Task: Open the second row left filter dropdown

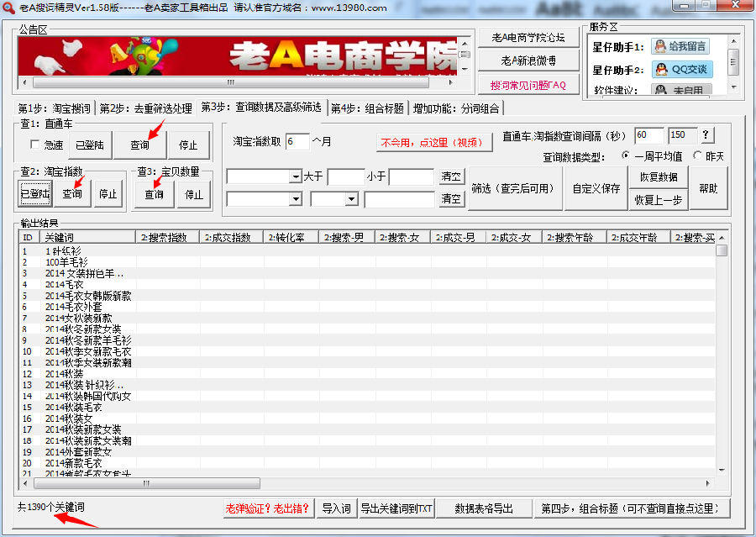Action: (296, 199)
